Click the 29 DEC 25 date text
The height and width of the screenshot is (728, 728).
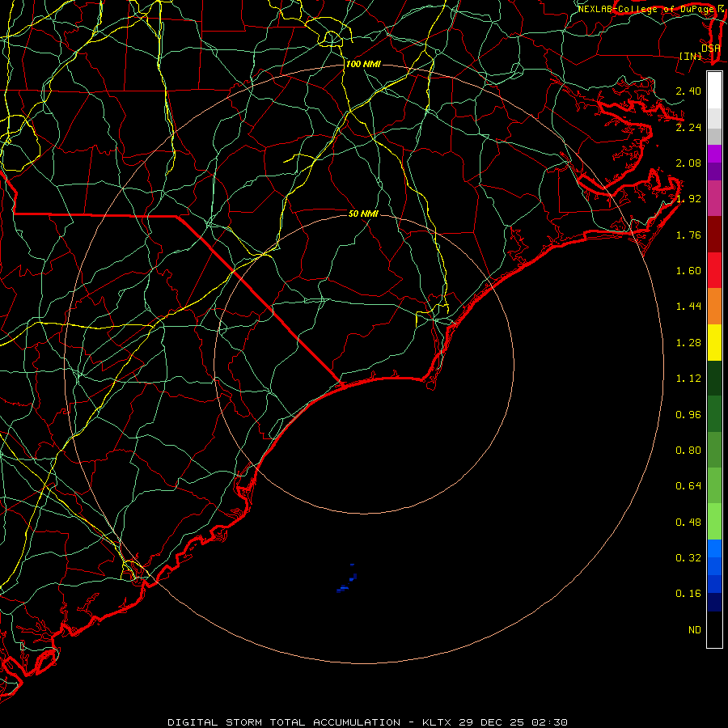coord(492,722)
